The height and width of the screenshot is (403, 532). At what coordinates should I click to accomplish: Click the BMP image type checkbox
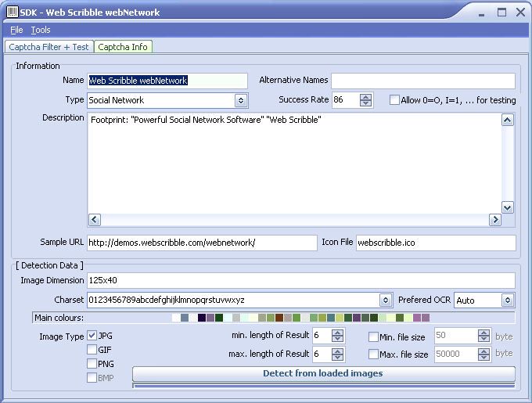coord(92,377)
